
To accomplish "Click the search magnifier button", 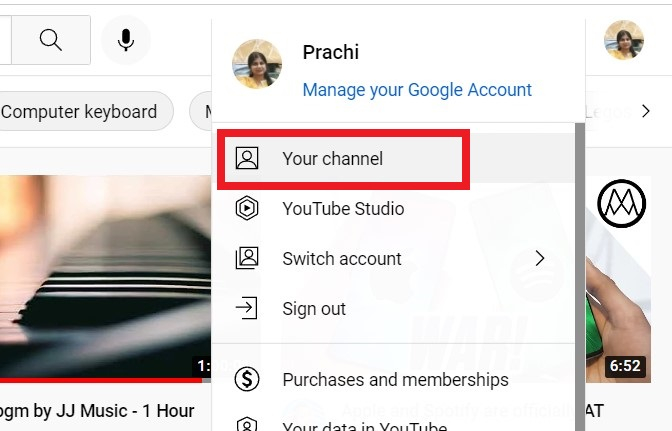I will [x=51, y=40].
